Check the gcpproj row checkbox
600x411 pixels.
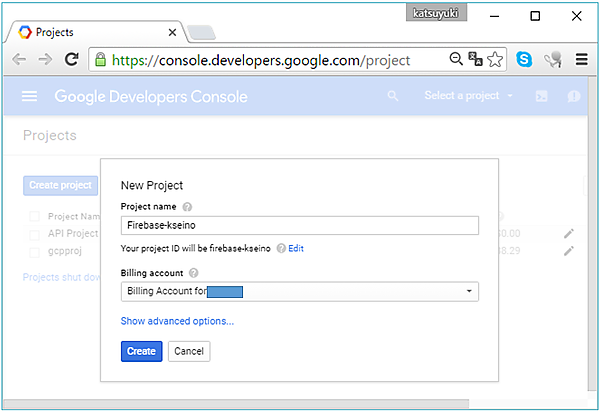click(34, 252)
